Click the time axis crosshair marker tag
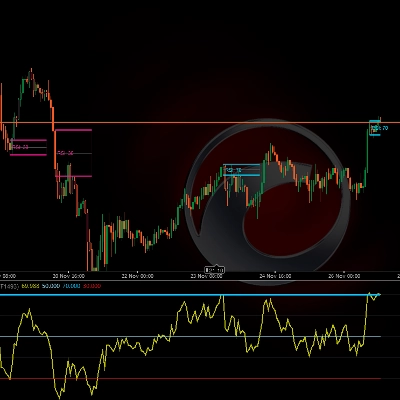Screen dimensions: 400x400 [x=215, y=270]
